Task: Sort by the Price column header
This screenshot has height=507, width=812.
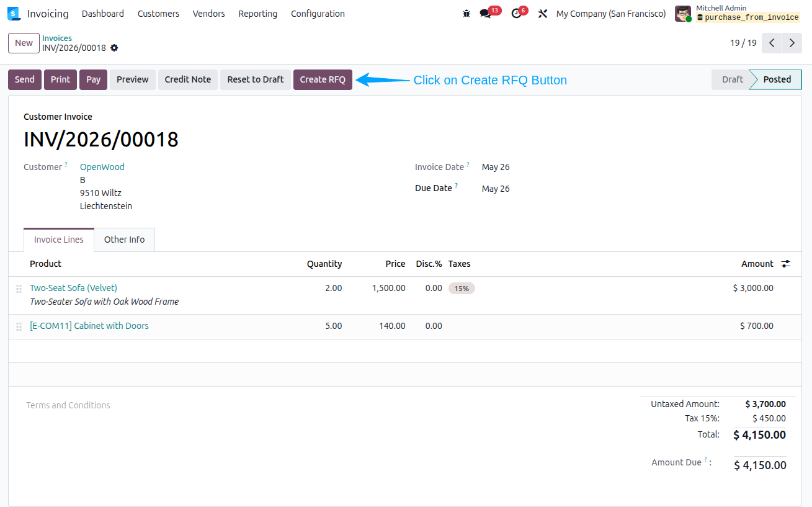Action: (395, 264)
